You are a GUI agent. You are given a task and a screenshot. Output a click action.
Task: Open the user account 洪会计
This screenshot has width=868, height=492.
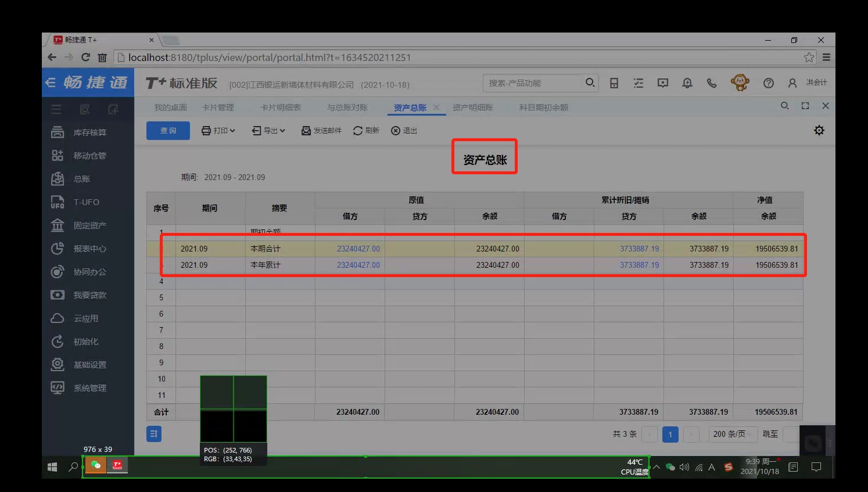808,82
